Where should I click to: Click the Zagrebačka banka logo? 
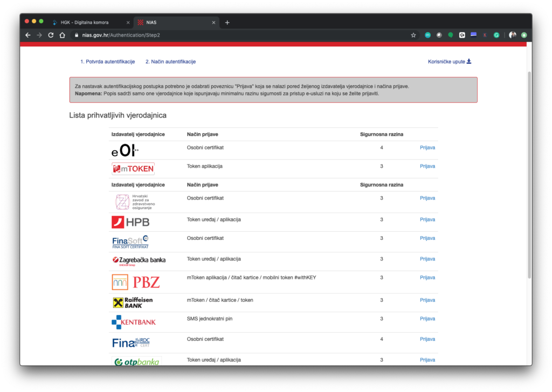(139, 260)
